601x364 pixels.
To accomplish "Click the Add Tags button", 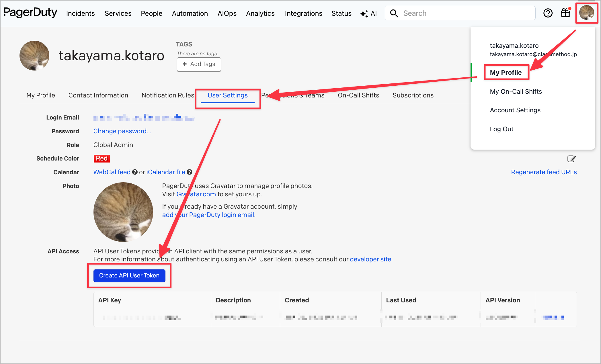I will 199,64.
